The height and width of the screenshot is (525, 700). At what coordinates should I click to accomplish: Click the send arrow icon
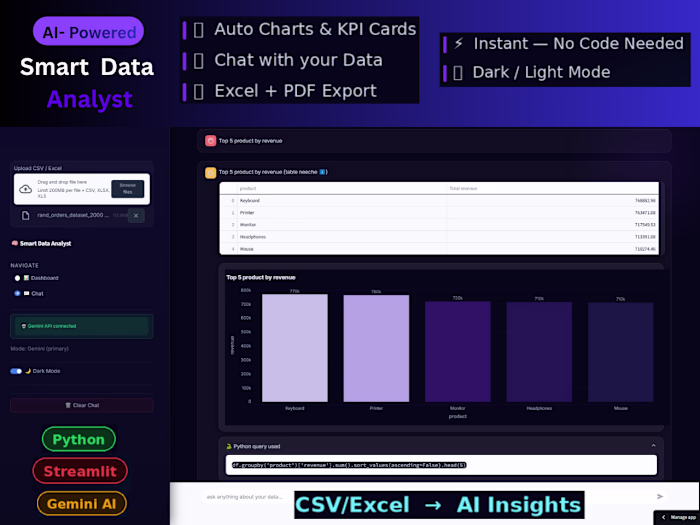(660, 496)
